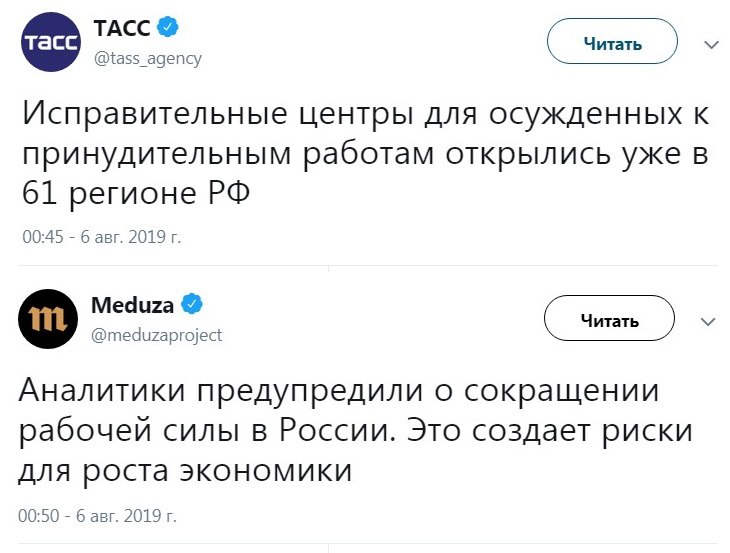The image size is (730, 553).
Task: Open the Meduza account name link
Action: [x=132, y=305]
